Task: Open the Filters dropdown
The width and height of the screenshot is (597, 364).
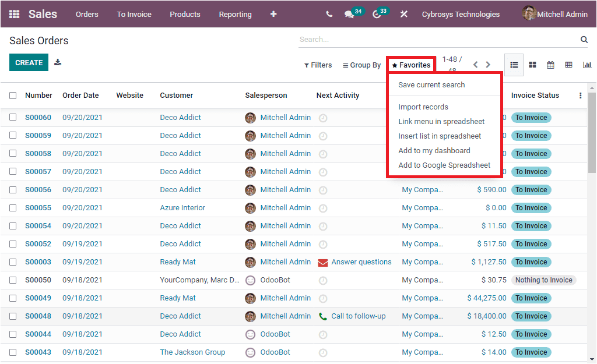Action: [318, 65]
